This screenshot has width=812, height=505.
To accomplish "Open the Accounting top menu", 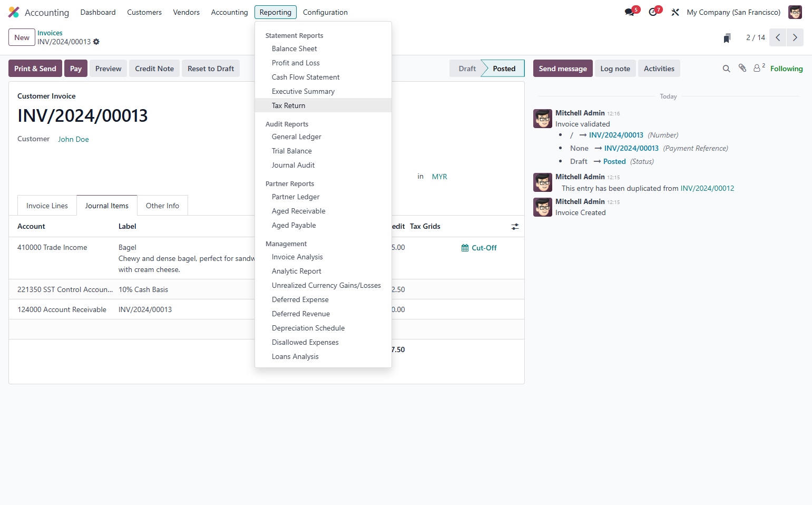I will (229, 12).
